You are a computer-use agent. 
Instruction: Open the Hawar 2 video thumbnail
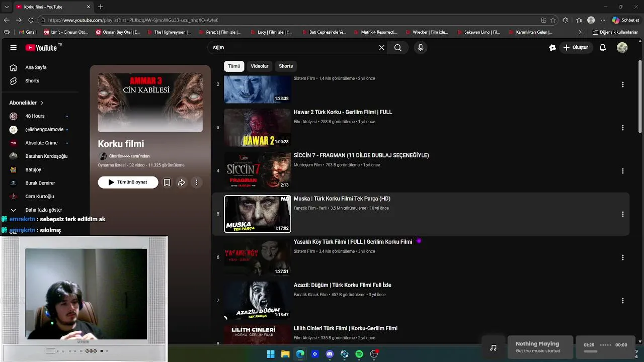(258, 128)
